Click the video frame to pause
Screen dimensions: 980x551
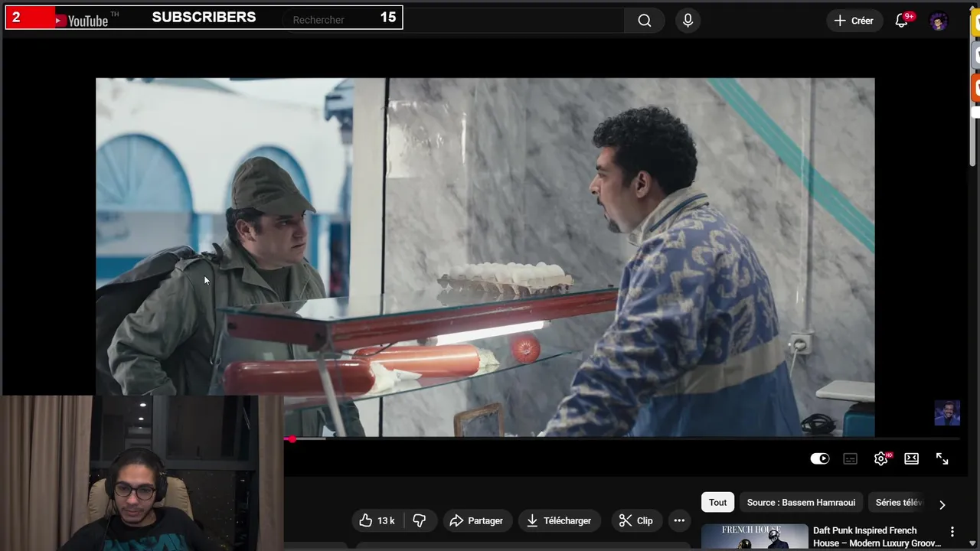485,257
